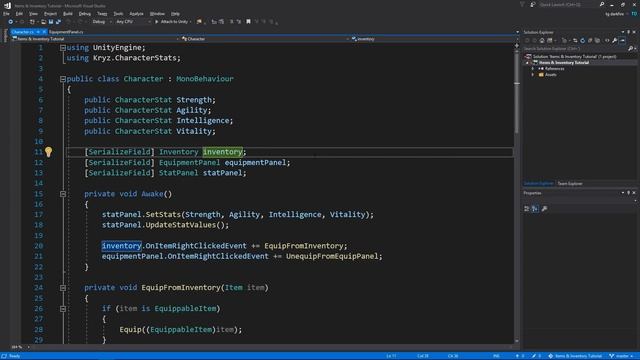Screen dimensions: 640x360
Task: Click the Navigate Backward toolbar icon
Action: pos(11,22)
